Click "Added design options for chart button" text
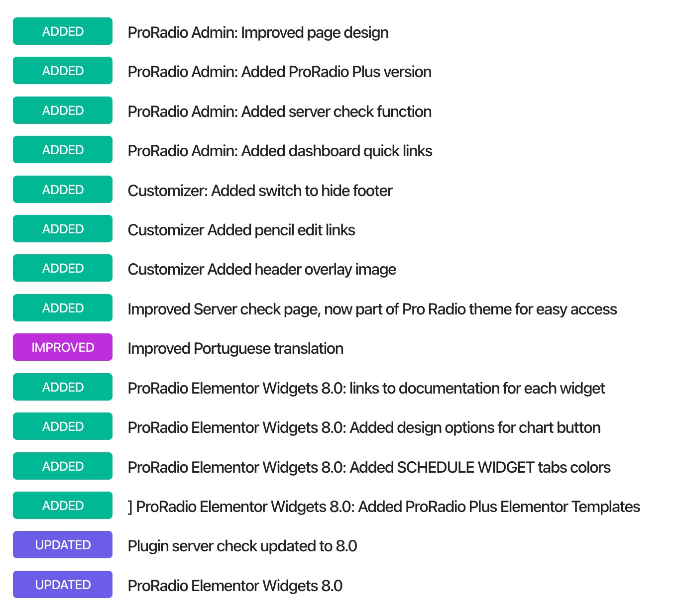 click(x=364, y=427)
